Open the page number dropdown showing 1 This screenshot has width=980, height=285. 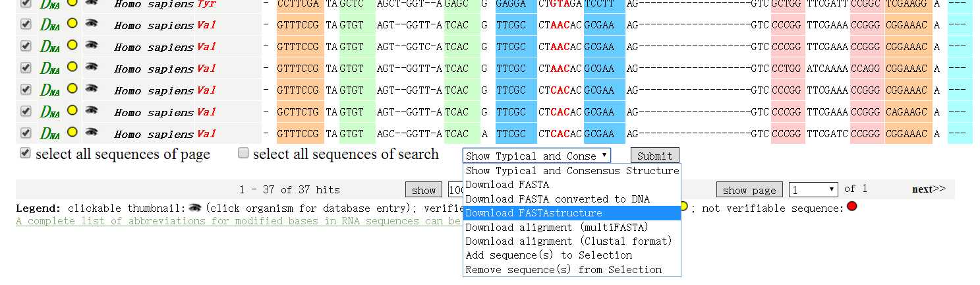tap(813, 190)
